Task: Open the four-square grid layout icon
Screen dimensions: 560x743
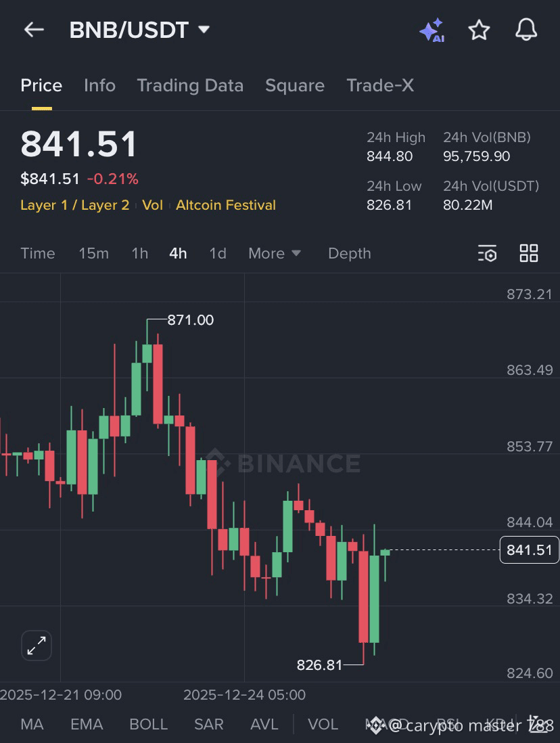Action: [529, 253]
